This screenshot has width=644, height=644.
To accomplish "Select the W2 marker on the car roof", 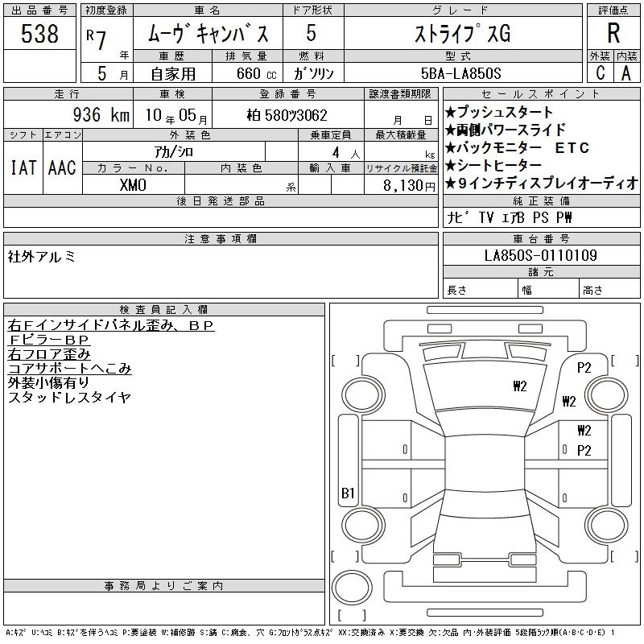I will 519,386.
